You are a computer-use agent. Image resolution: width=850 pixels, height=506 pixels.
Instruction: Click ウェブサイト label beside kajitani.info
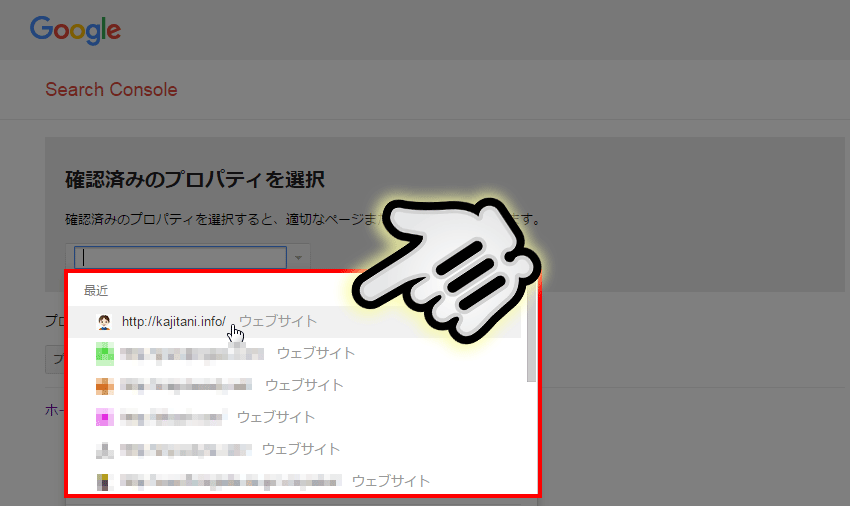click(x=278, y=321)
